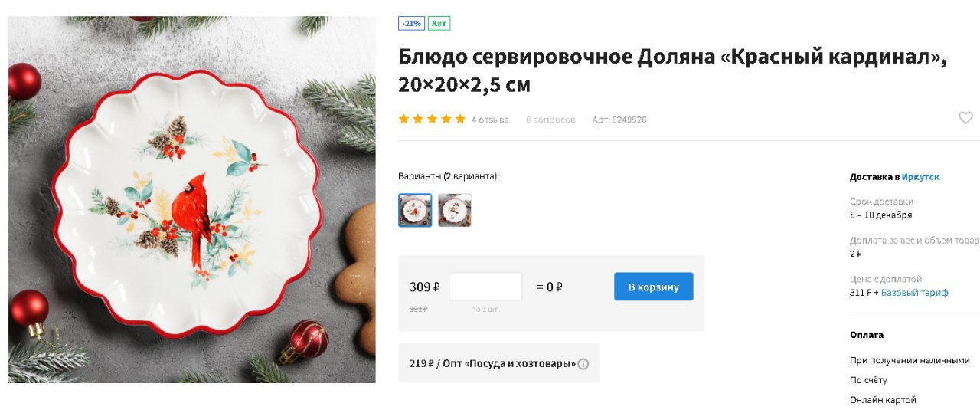
Task: Click the "Онлайн картой" payment option
Action: (x=883, y=400)
